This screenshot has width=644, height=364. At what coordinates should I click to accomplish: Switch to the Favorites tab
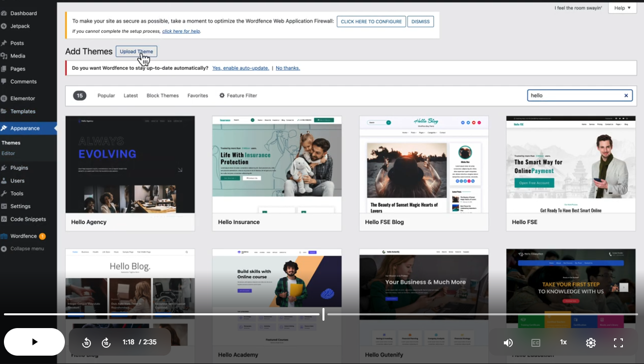pos(198,95)
